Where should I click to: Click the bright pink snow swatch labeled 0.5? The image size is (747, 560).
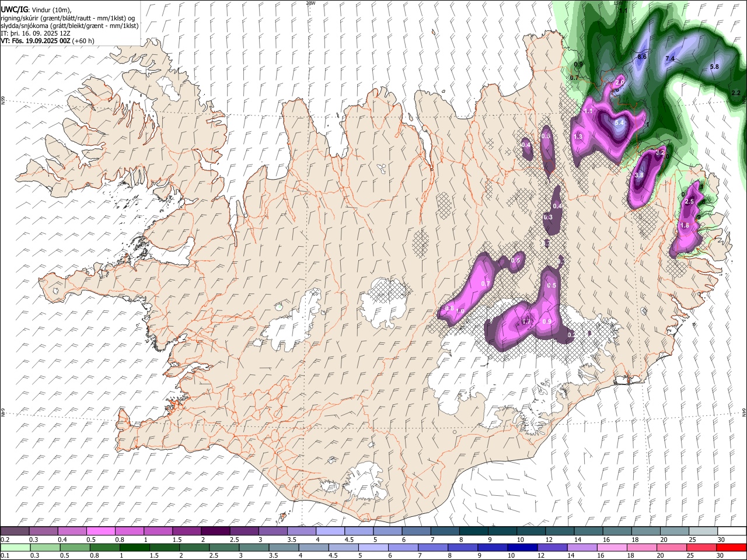(x=101, y=531)
